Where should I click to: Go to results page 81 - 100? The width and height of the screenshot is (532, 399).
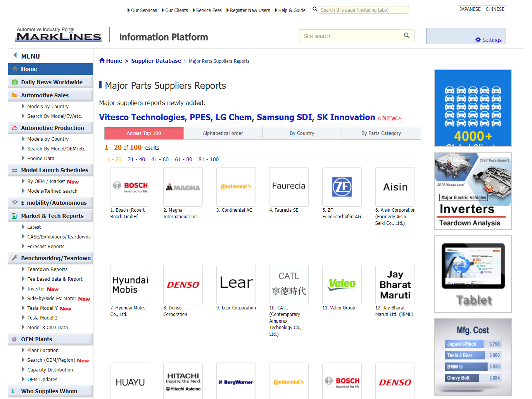pos(209,159)
